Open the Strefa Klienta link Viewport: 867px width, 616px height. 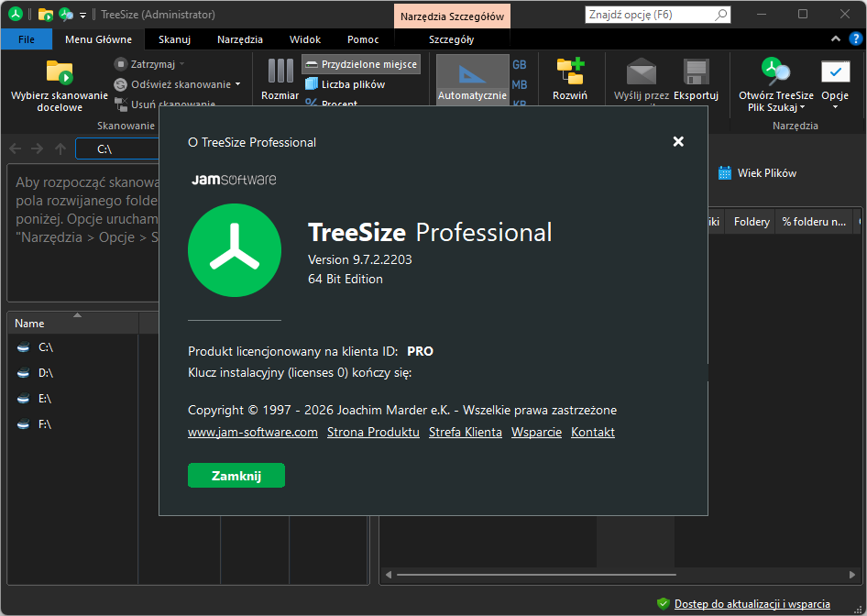tap(466, 433)
